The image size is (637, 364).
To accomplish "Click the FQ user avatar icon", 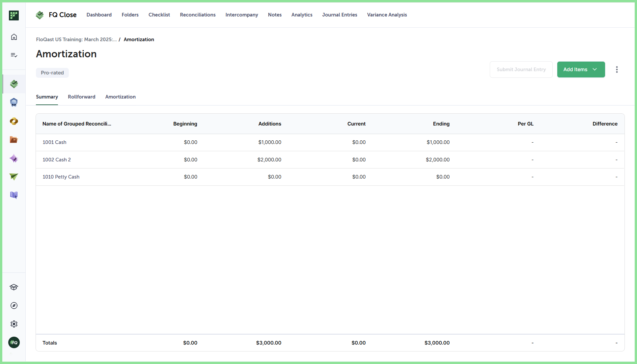I will tap(14, 343).
